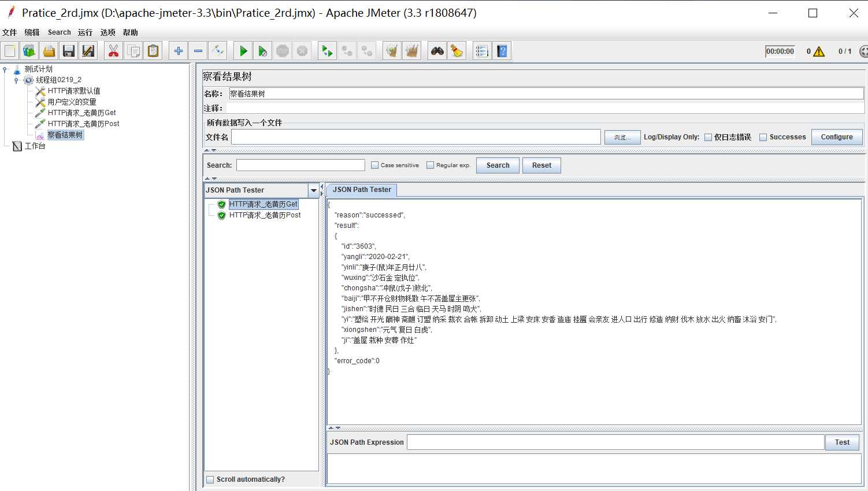
Task: Click the Reset button
Action: (542, 165)
